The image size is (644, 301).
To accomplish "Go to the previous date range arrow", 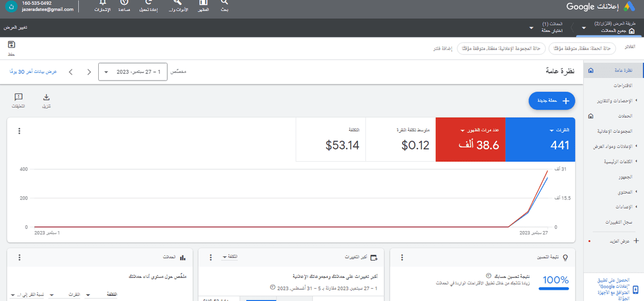I will click(89, 71).
